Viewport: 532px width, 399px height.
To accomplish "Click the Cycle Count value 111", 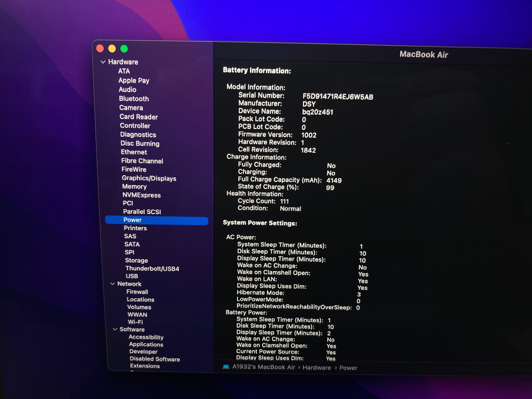I will click(284, 201).
